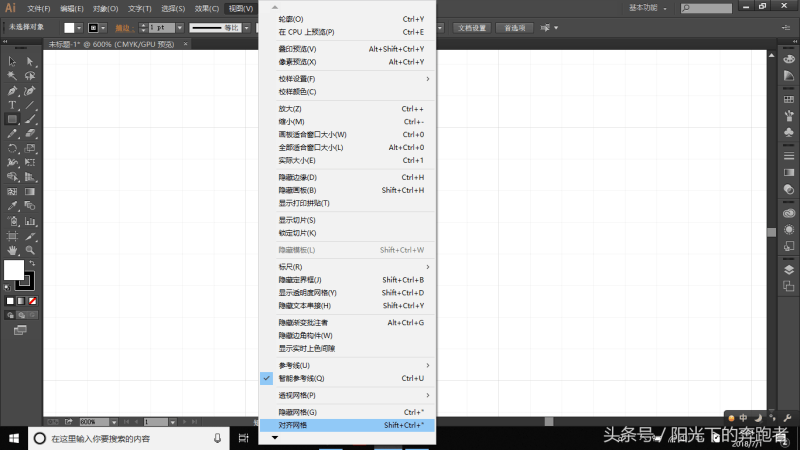Click the 描边 stroke link
800x450 pixels.
tap(123, 28)
